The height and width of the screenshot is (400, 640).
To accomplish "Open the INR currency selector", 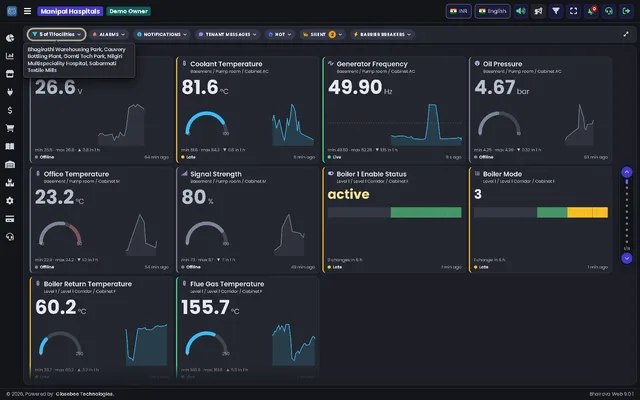I will (x=459, y=11).
